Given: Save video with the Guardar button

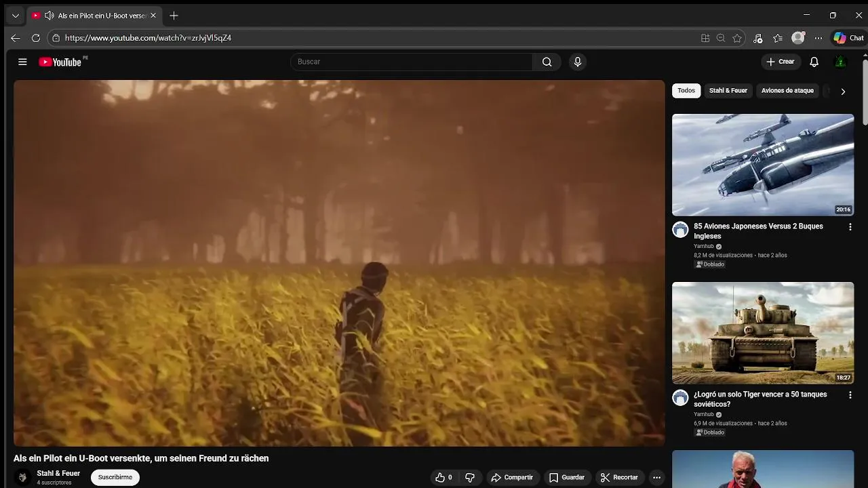Looking at the screenshot, I should tap(567, 477).
